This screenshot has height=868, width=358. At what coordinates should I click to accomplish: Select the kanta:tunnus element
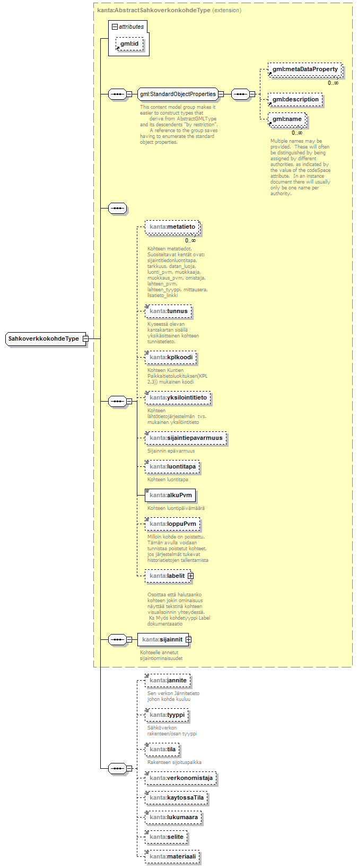(x=168, y=311)
